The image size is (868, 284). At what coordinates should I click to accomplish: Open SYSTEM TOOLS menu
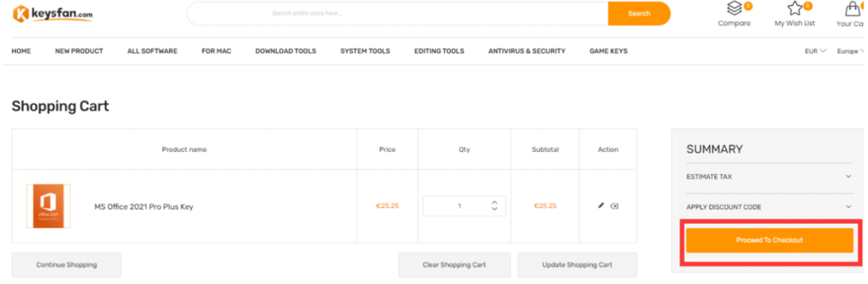[x=365, y=51]
